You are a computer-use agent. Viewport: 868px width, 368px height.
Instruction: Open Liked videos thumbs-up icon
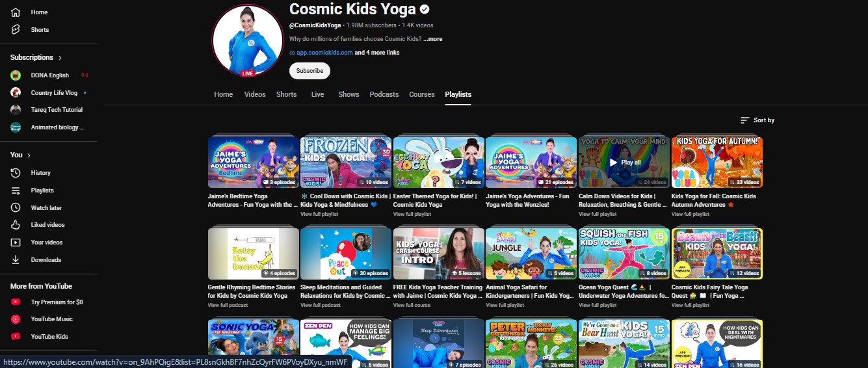point(16,225)
